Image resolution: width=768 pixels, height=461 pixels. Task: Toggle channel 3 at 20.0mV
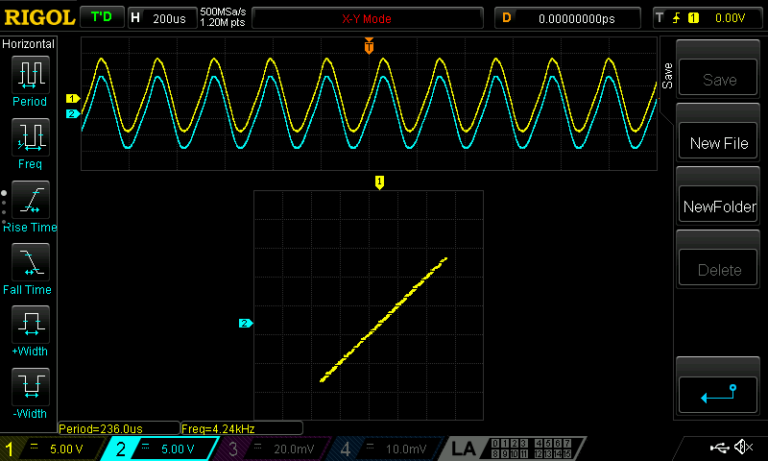point(274,449)
